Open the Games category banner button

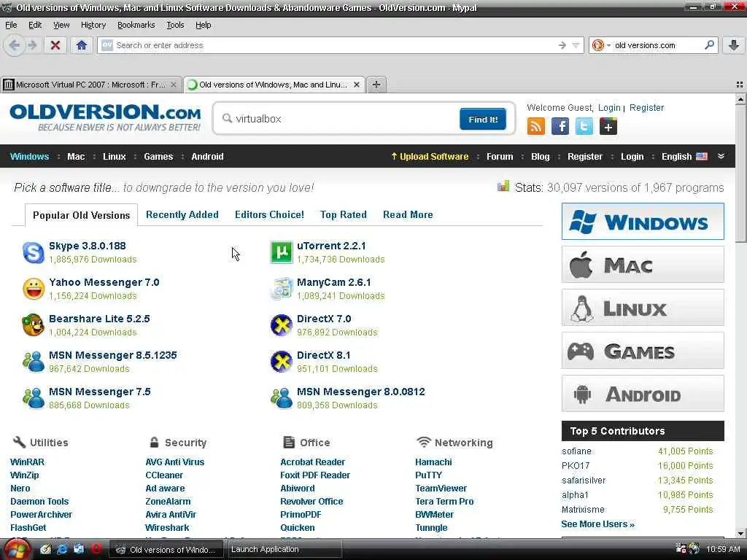tap(643, 351)
